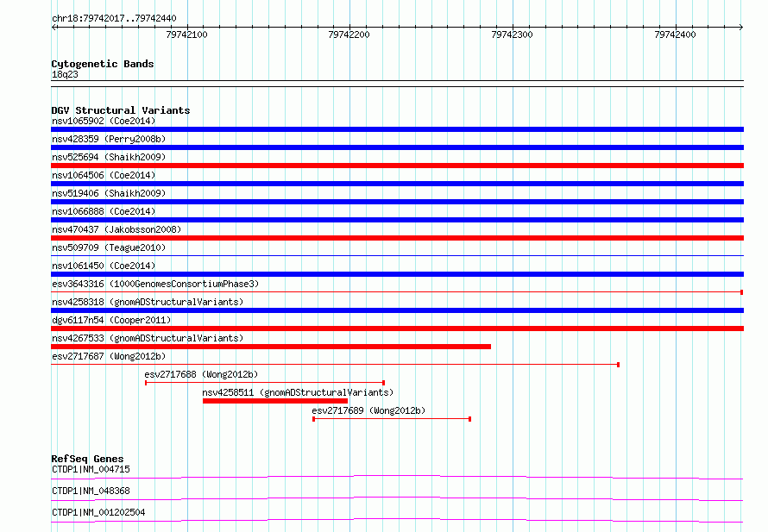Viewport: 768px width, 532px height.
Task: Click the red end marker of esv2717687
Action: click(618, 365)
